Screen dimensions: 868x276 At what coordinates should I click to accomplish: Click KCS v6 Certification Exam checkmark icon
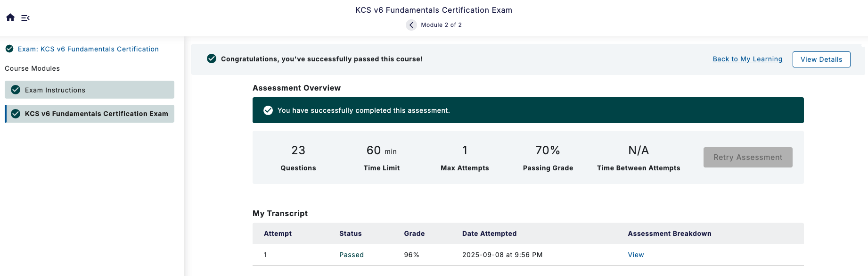click(16, 114)
